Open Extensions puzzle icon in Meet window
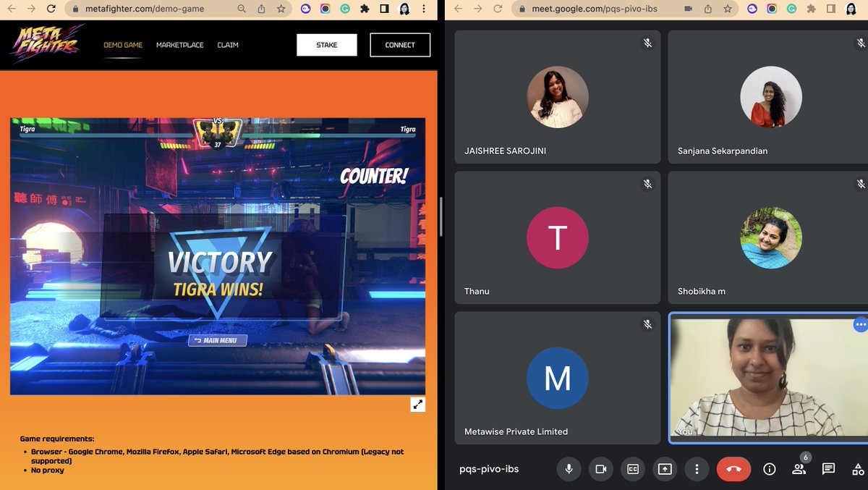Viewport: 868px width, 490px height. coord(811,9)
